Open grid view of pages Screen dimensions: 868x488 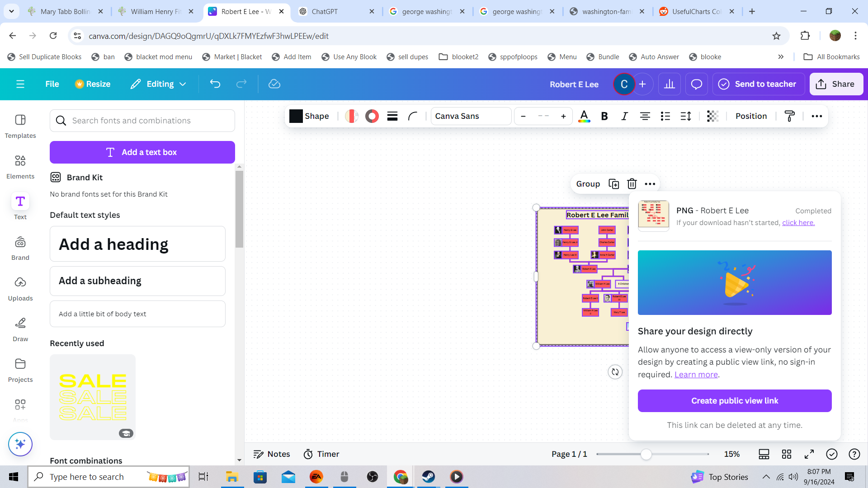[x=787, y=454]
